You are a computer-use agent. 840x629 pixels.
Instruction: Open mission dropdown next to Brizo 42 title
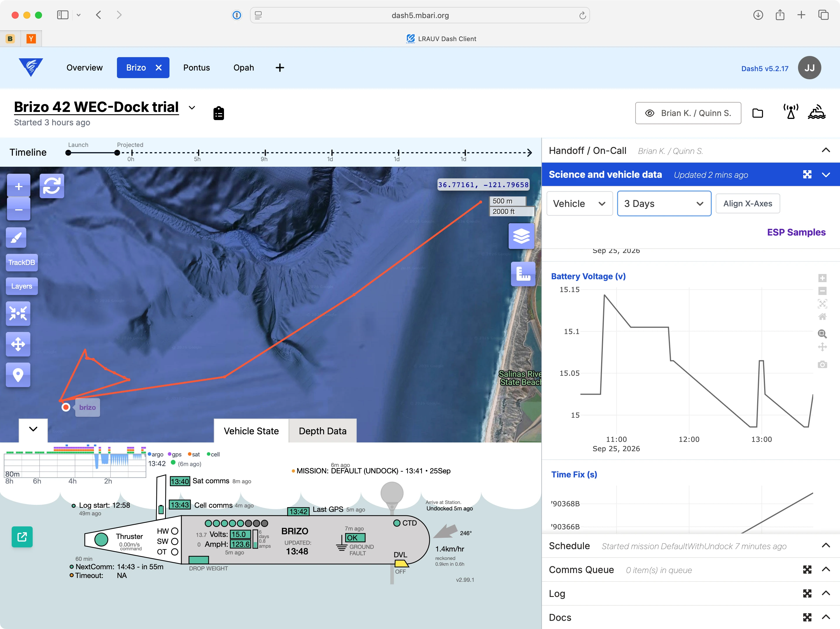click(192, 108)
